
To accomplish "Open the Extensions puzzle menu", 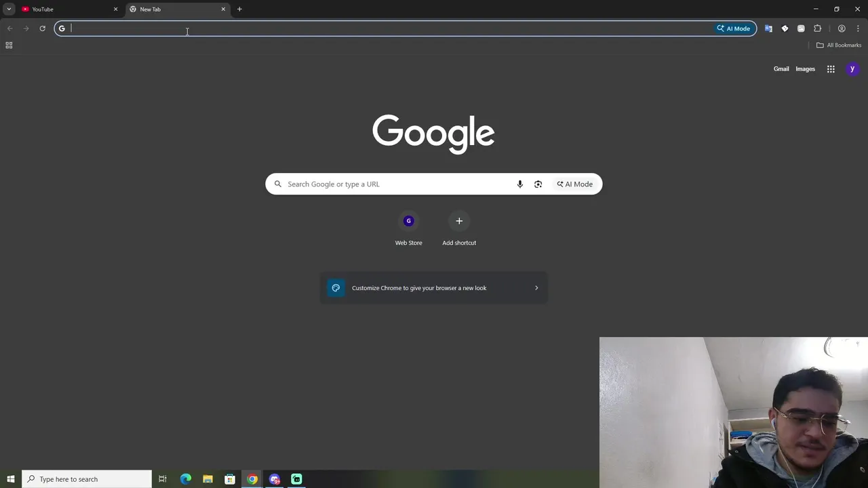I will (817, 28).
